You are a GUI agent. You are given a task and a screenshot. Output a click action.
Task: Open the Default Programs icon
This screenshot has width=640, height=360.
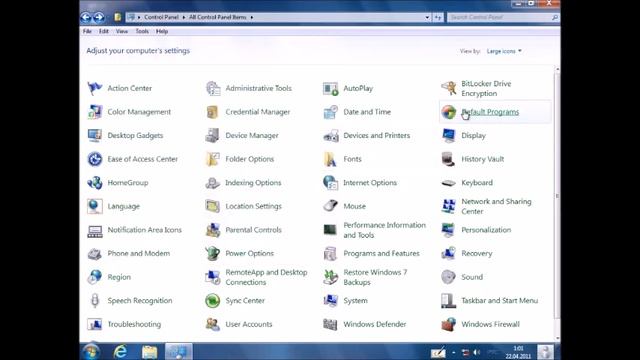(x=449, y=112)
